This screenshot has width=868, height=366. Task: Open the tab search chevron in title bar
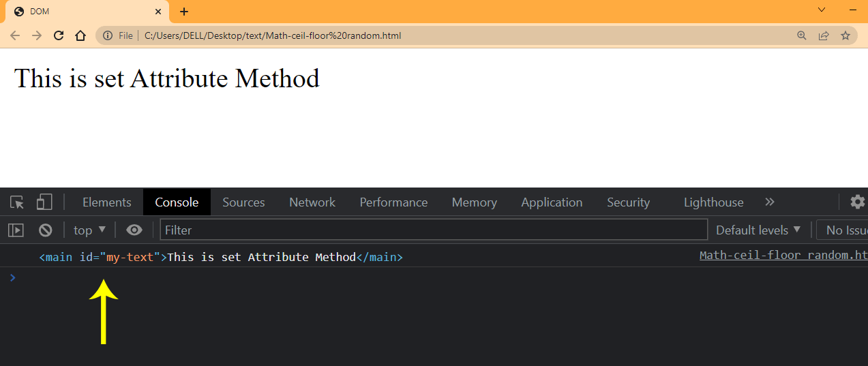(822, 10)
